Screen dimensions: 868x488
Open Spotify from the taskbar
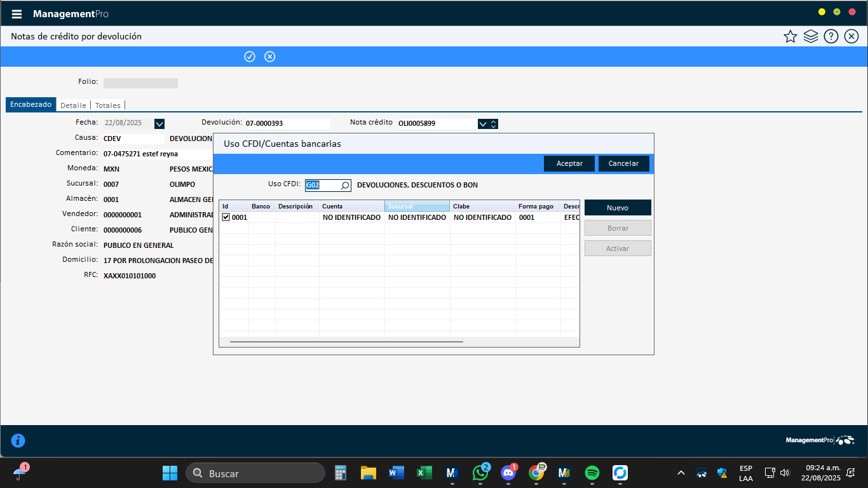pos(592,473)
